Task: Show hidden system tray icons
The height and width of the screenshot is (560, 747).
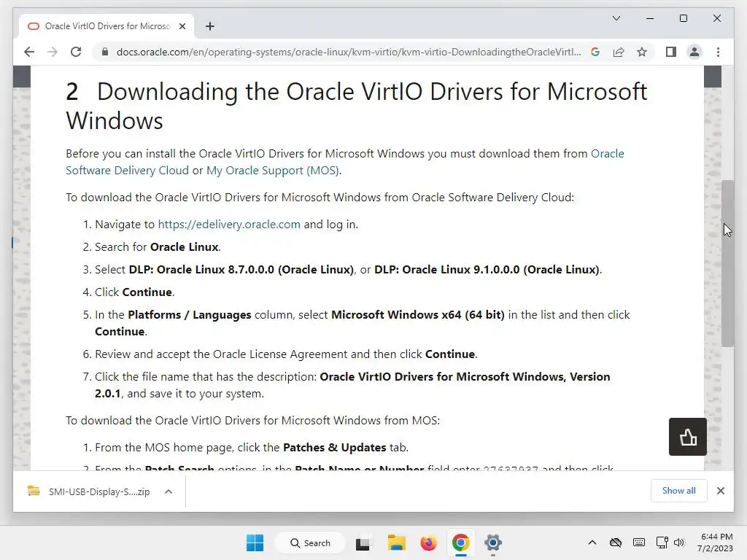Action: click(592, 542)
